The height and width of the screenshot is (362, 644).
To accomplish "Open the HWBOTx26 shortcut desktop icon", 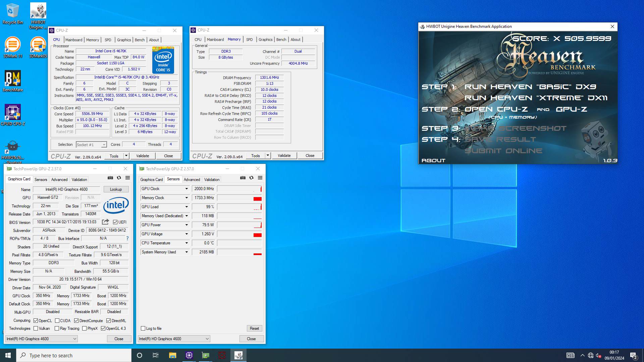I will coord(12,152).
